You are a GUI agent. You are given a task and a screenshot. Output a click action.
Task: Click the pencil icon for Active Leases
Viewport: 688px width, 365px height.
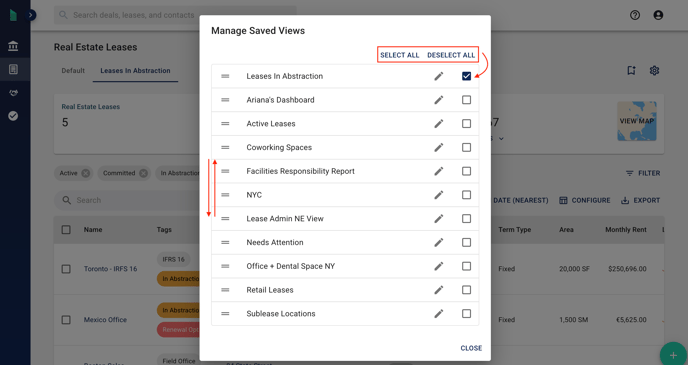(x=438, y=124)
